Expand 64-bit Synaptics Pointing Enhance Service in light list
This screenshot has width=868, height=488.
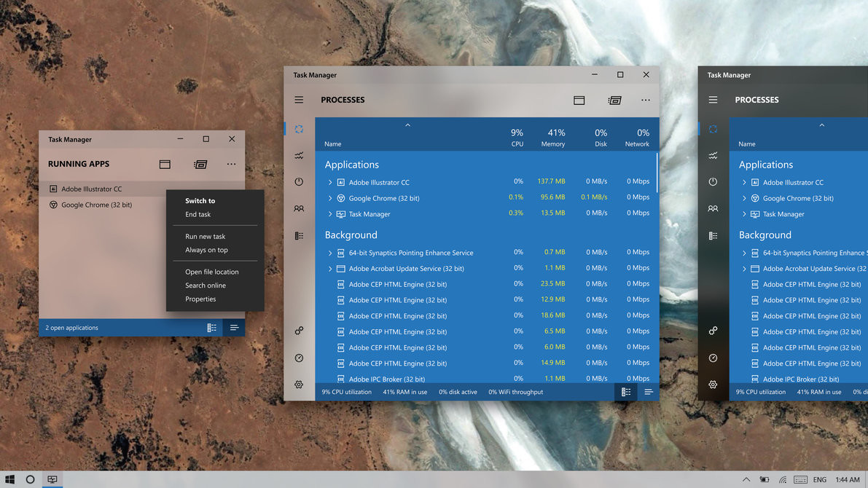click(x=330, y=253)
